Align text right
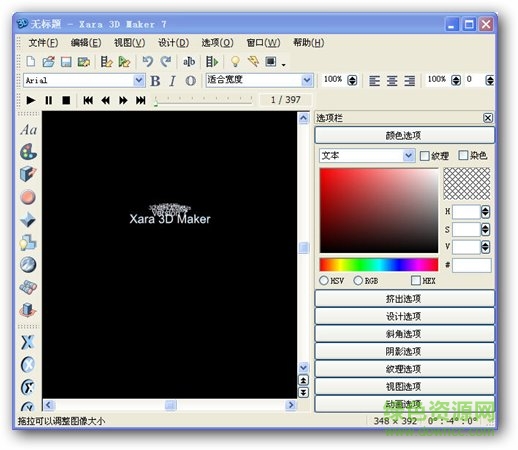The height and width of the screenshot is (450, 518). click(x=410, y=81)
